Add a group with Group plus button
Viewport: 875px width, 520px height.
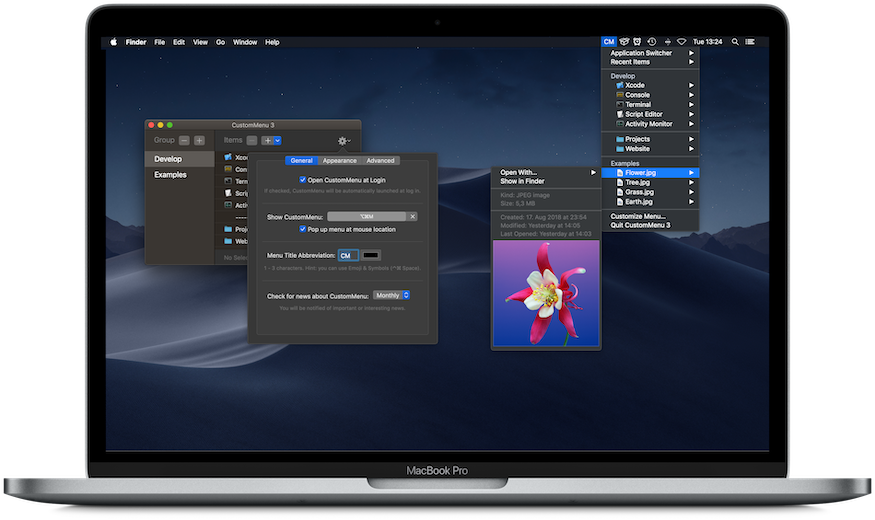coord(199,141)
